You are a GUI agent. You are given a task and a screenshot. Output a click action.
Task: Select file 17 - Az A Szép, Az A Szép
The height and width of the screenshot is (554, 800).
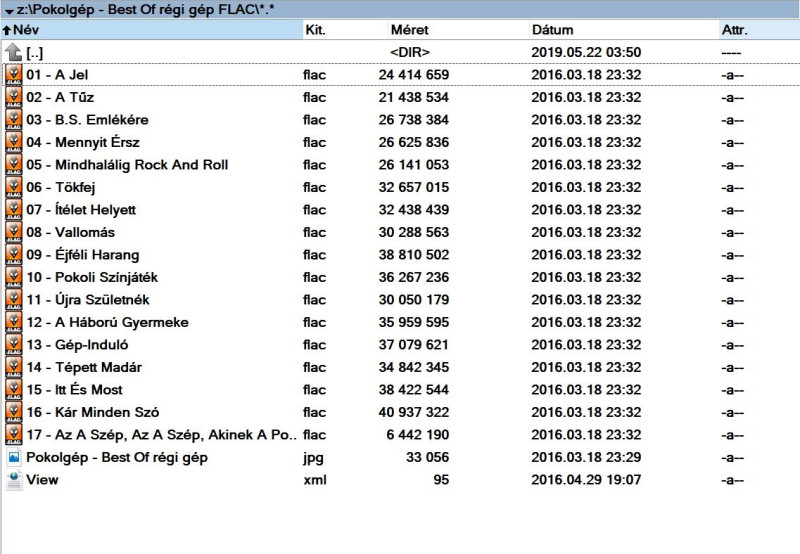[x=161, y=434]
